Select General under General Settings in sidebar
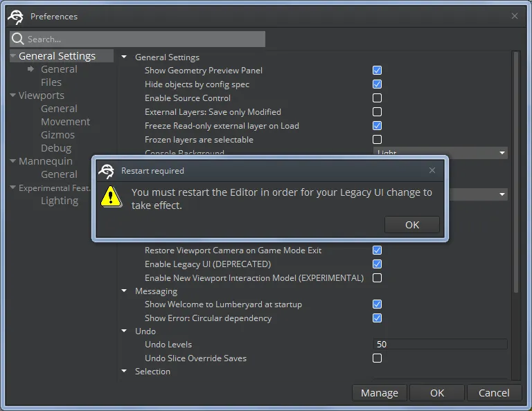The height and width of the screenshot is (411, 532). (59, 69)
